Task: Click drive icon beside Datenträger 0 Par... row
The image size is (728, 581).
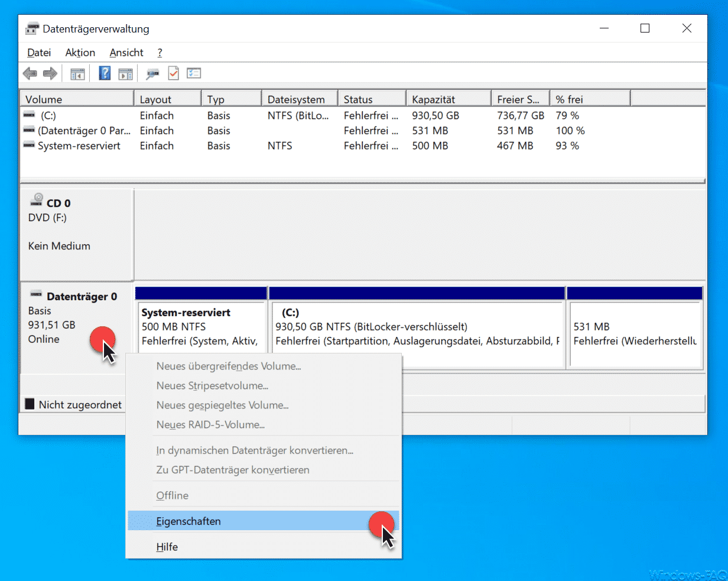Action: tap(29, 129)
